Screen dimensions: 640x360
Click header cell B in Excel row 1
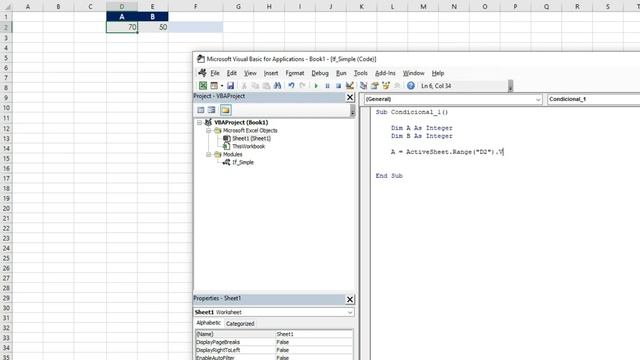(x=153, y=17)
